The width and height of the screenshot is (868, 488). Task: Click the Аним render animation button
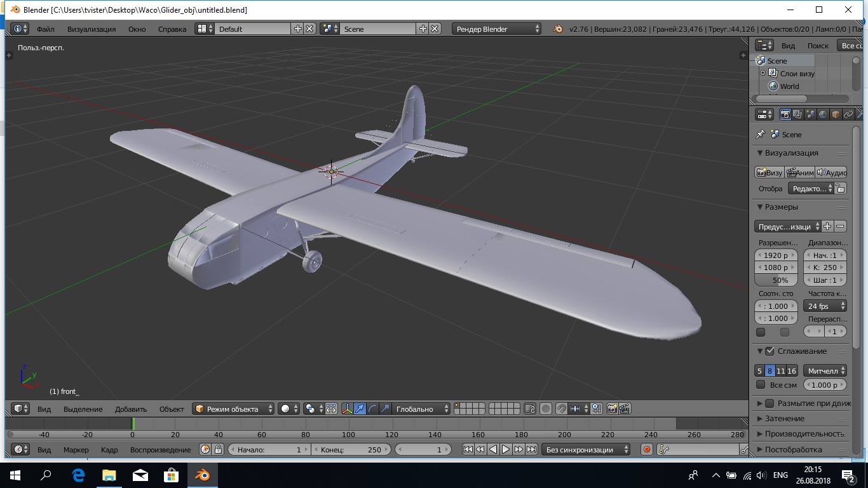click(800, 172)
